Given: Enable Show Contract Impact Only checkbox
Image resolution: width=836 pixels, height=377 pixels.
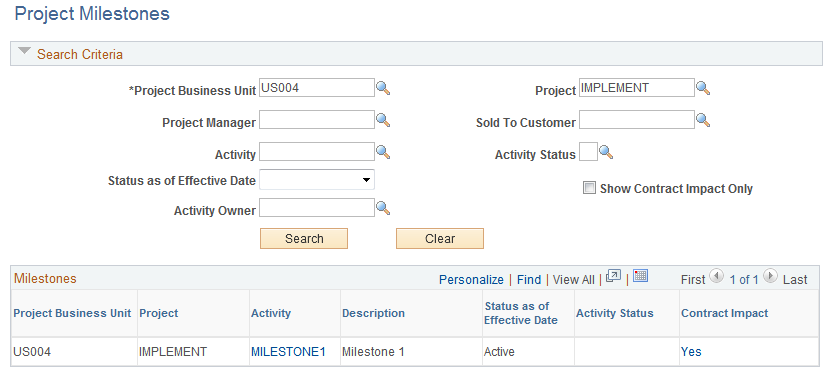Looking at the screenshot, I should coord(589,188).
